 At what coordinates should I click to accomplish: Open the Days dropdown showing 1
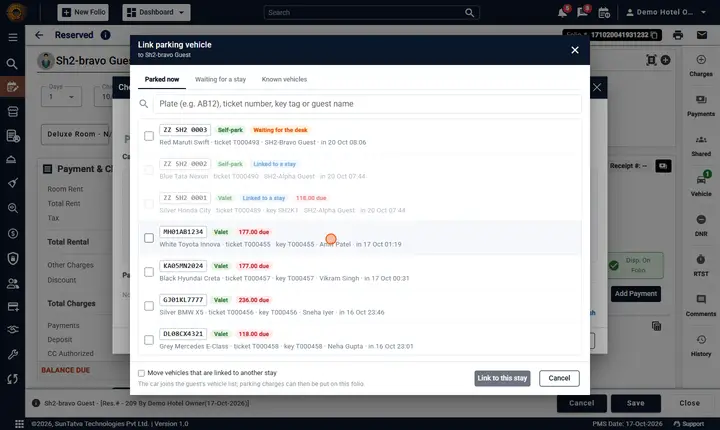coord(61,96)
